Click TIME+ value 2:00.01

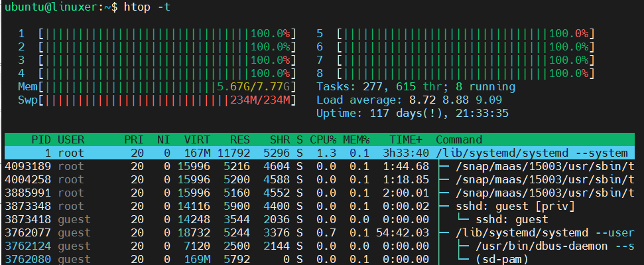(406, 193)
